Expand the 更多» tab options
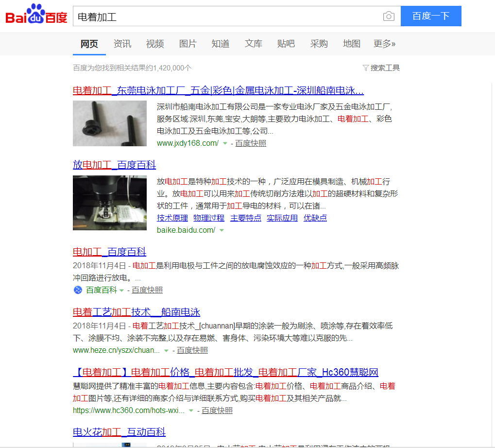 (385, 44)
